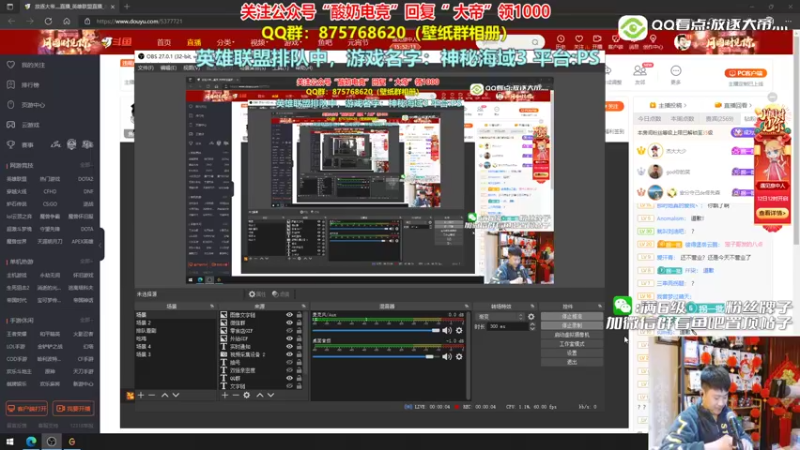Click the browser address bar URL
This screenshot has height=450, width=800.
tap(139, 21)
